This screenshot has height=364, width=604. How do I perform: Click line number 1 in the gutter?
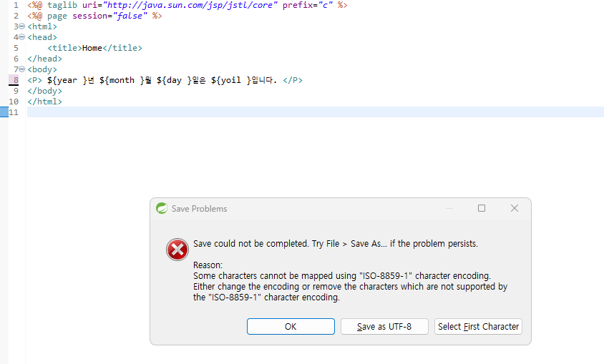point(16,5)
